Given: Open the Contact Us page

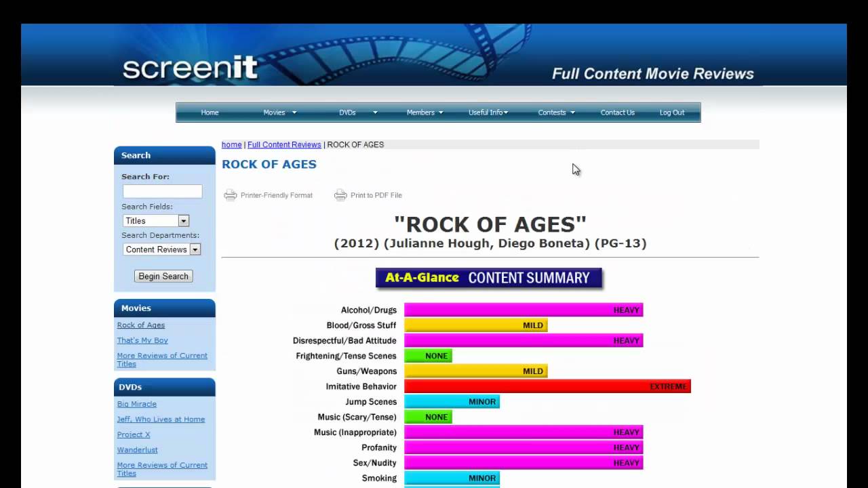Looking at the screenshot, I should click(x=617, y=113).
